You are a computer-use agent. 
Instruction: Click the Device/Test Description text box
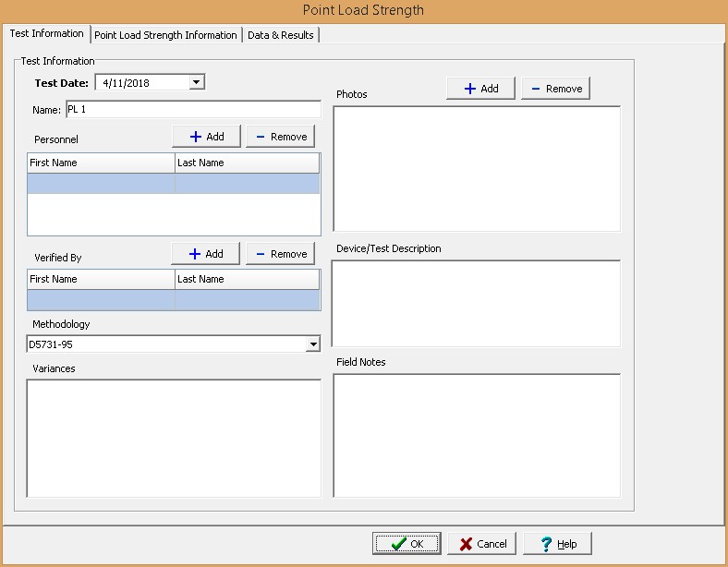pos(476,303)
